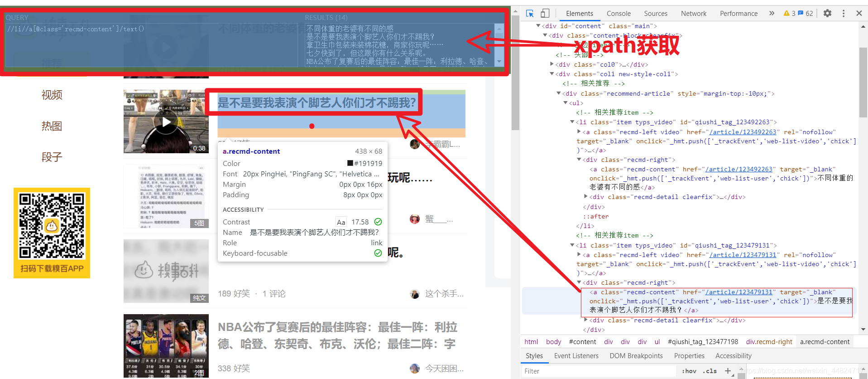Select the a.recmd-content breadcrumb
This screenshot has width=868, height=379.
tap(825, 342)
